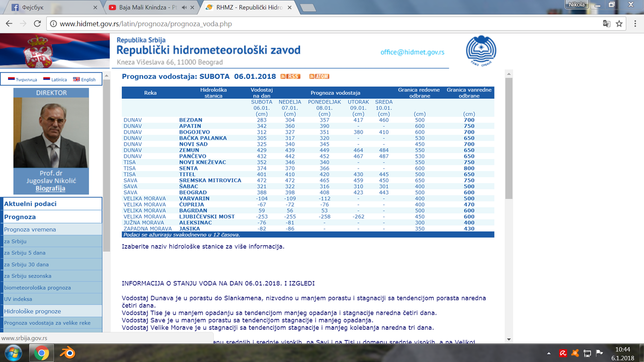Click the browser Forward arrow
Image resolution: width=644 pixels, height=362 pixels.
(x=23, y=24)
